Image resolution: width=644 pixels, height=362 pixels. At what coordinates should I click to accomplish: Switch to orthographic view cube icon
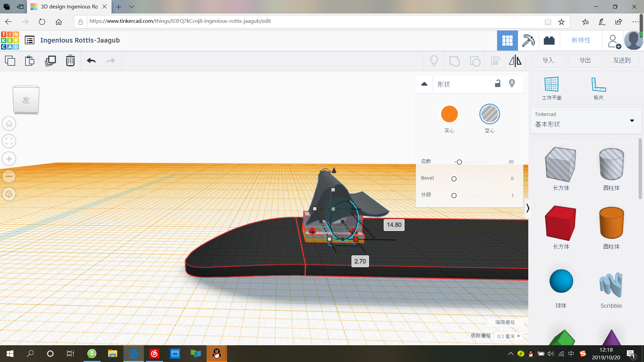pos(9,194)
